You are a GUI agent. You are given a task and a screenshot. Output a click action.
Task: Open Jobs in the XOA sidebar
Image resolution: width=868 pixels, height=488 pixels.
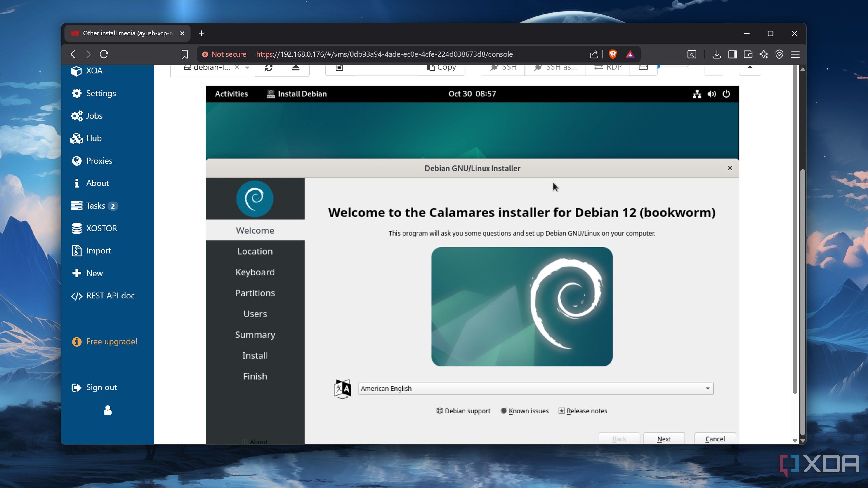tap(87, 116)
